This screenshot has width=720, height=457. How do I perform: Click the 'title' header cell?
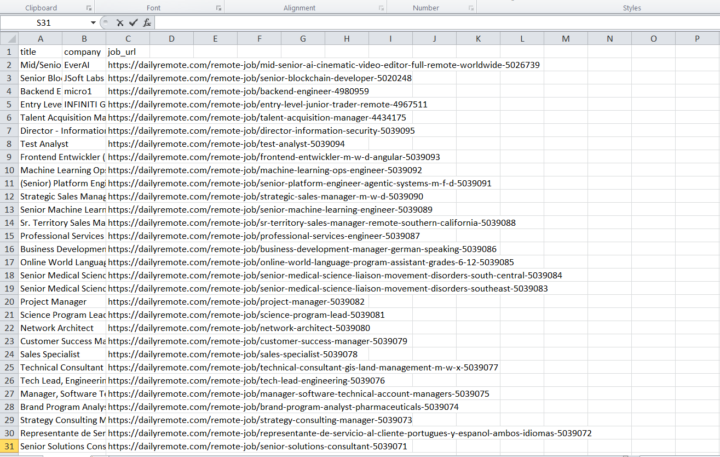[x=40, y=52]
